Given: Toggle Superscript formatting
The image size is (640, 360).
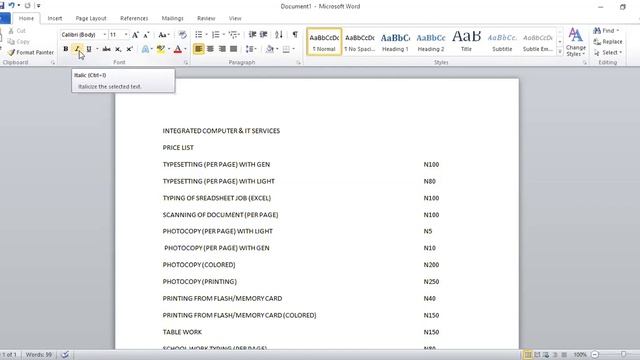Looking at the screenshot, I should point(129,49).
